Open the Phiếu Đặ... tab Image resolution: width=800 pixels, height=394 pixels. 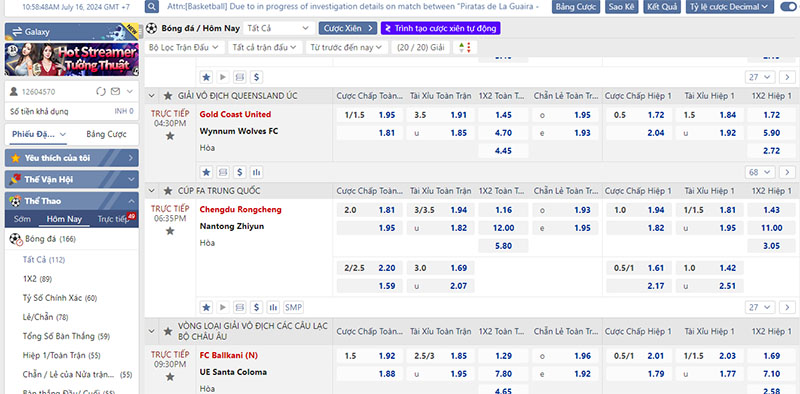[39, 134]
